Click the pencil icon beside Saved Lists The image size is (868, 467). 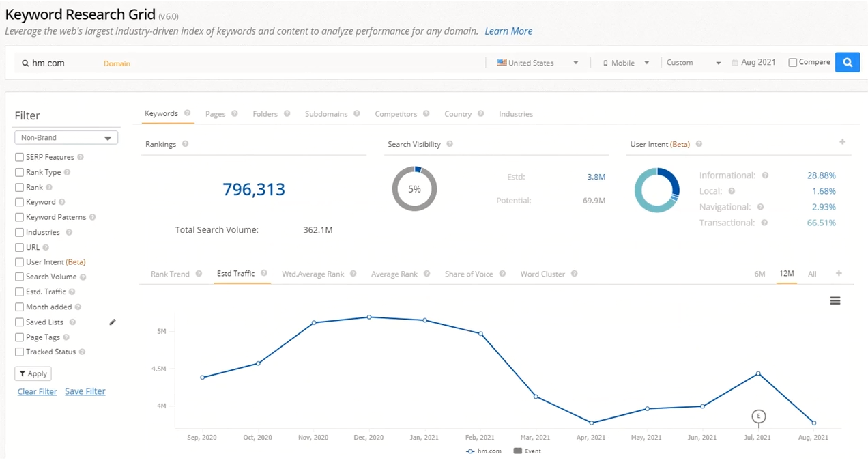(x=113, y=322)
